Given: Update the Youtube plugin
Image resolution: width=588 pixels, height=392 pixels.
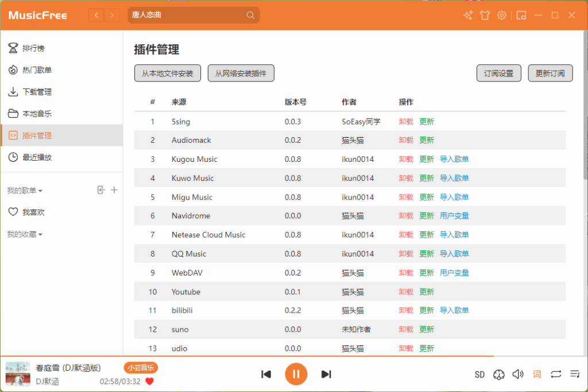Looking at the screenshot, I should click(427, 292).
